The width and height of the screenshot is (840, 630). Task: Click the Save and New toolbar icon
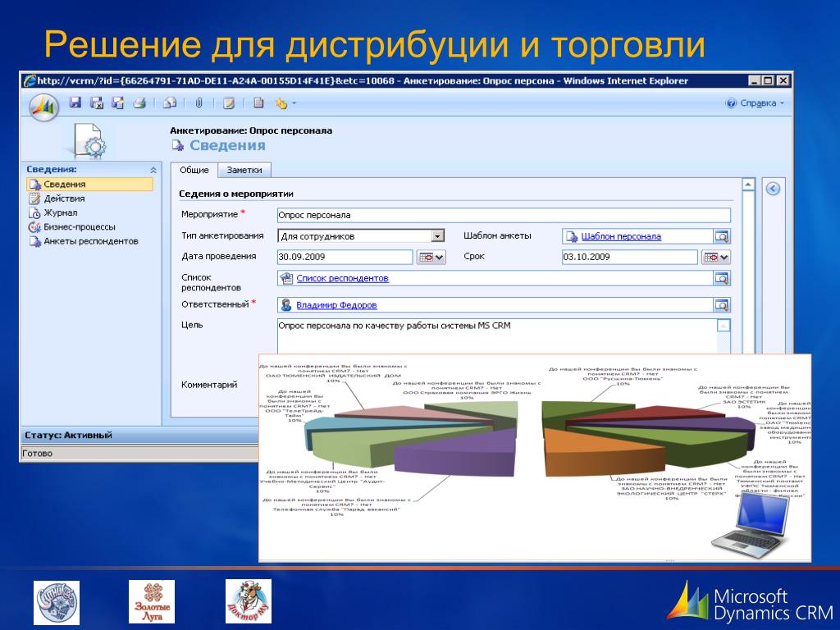tap(118, 103)
